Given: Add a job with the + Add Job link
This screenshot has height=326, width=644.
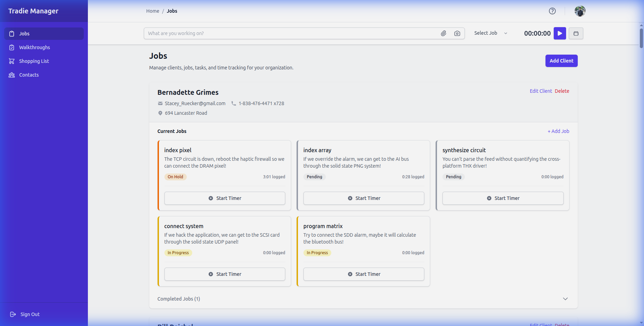Looking at the screenshot, I should click(x=558, y=131).
